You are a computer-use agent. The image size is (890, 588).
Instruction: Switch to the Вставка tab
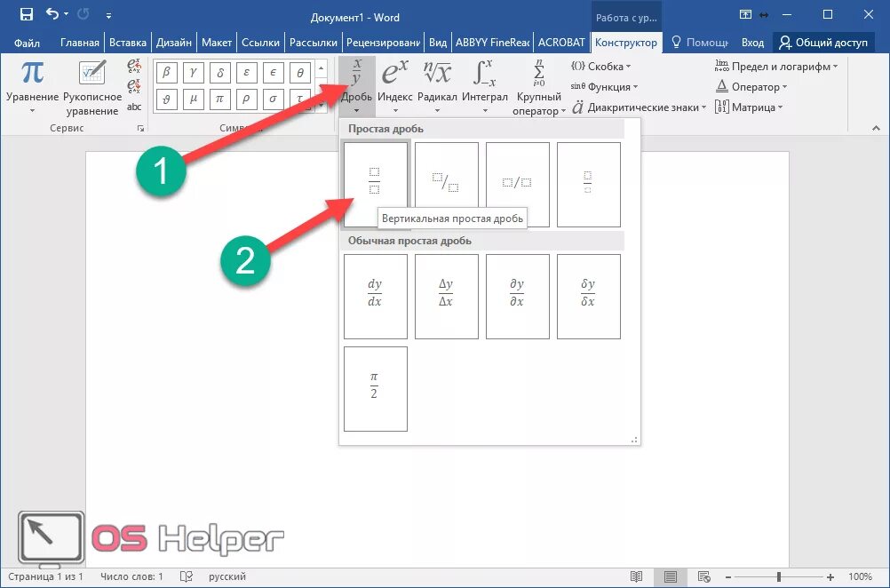click(128, 43)
